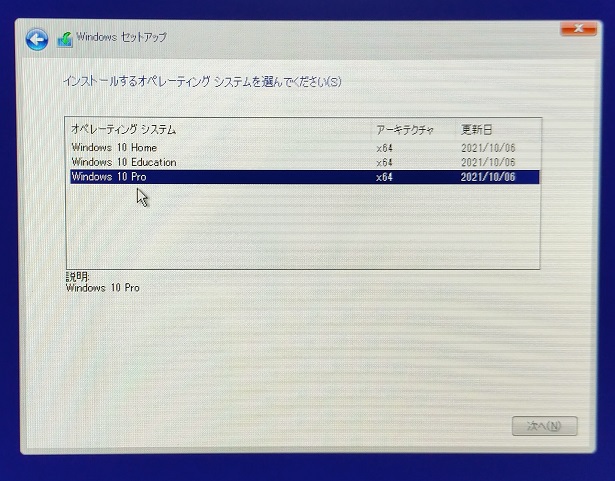
Task: Select the Windows 10 Home row
Action: [x=305, y=148]
